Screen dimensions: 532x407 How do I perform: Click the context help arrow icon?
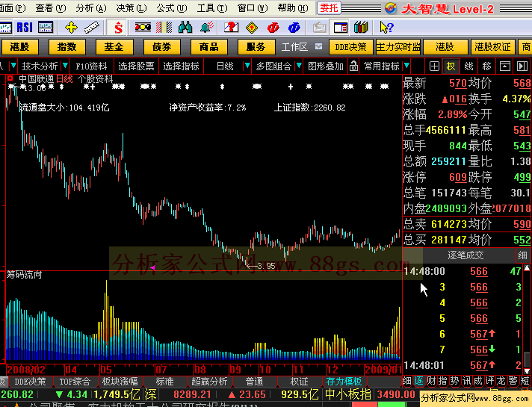386,27
